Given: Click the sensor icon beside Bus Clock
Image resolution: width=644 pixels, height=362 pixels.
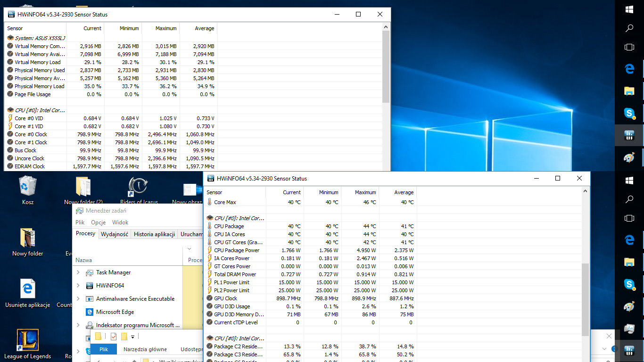Looking at the screenshot, I should (x=10, y=150).
